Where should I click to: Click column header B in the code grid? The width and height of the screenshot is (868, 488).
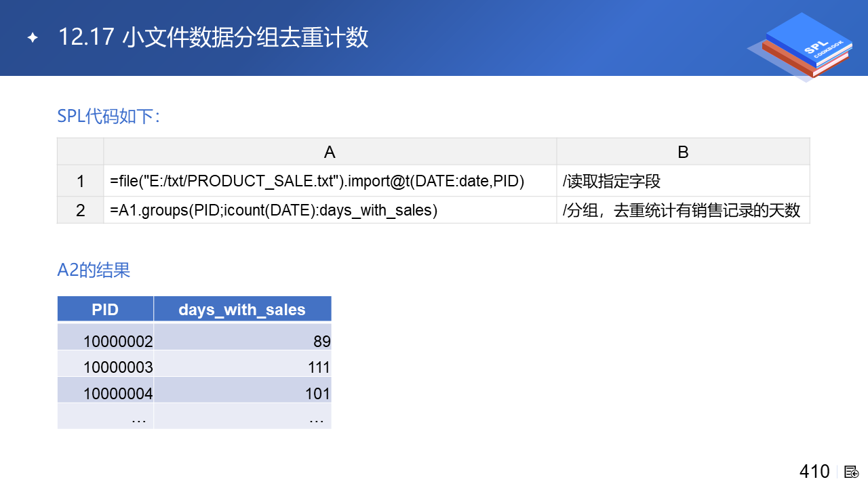(x=683, y=152)
